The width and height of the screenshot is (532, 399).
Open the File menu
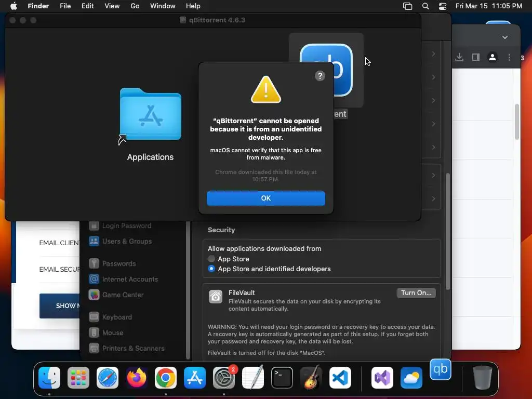click(65, 6)
